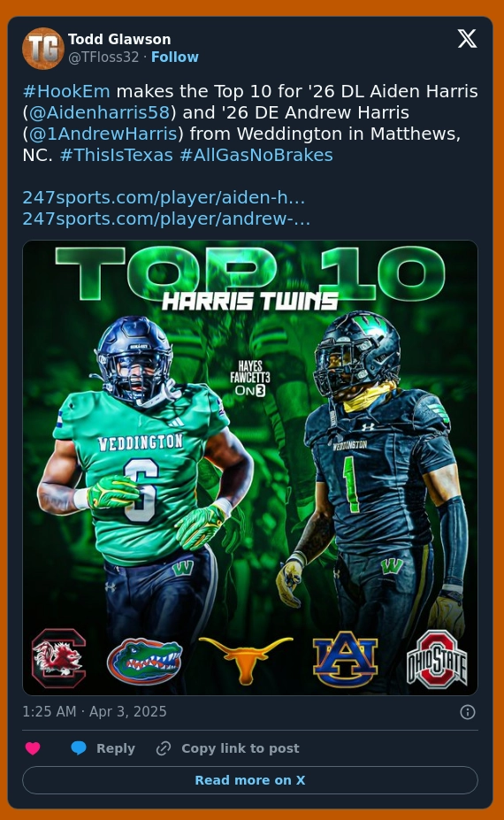The height and width of the screenshot is (820, 504).
Task: Follow the @TFloss32 account
Action: pyautogui.click(x=174, y=57)
